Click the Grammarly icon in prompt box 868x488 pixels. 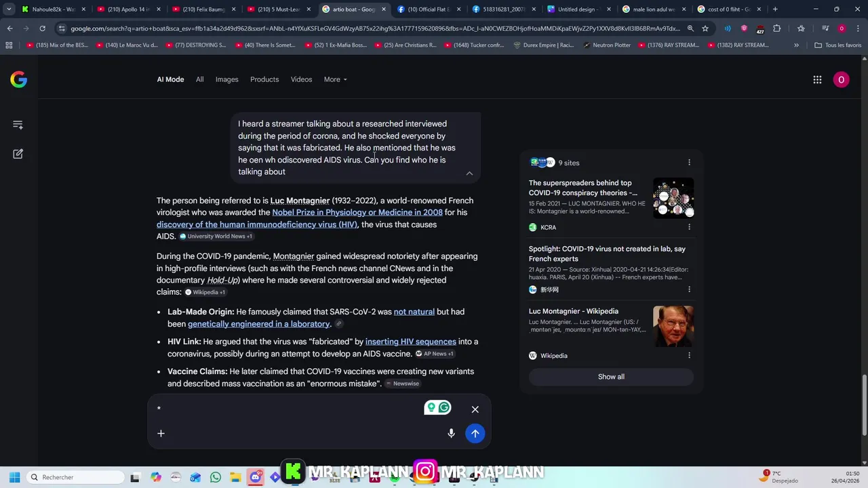pyautogui.click(x=444, y=407)
